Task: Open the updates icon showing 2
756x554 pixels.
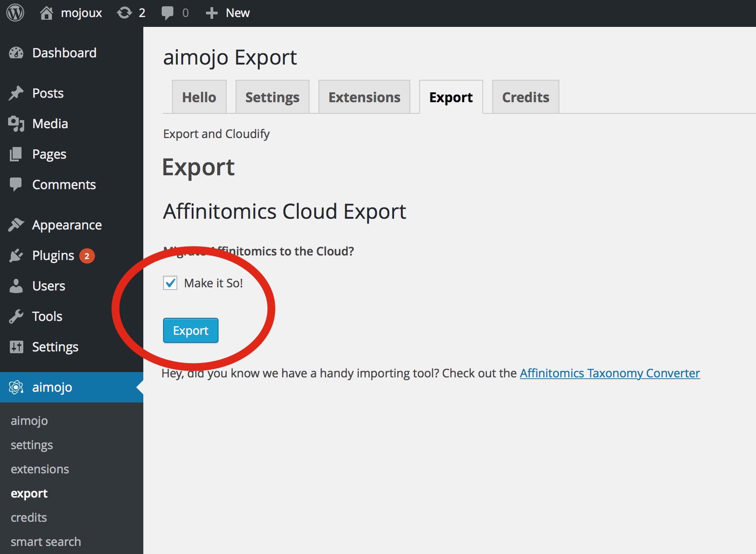Action: (124, 13)
